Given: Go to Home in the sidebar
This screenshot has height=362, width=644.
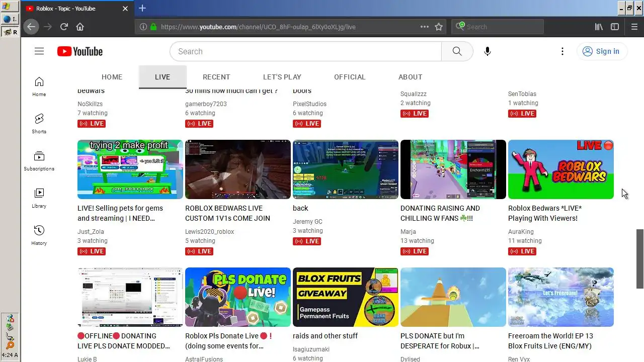Looking at the screenshot, I should pos(39,86).
